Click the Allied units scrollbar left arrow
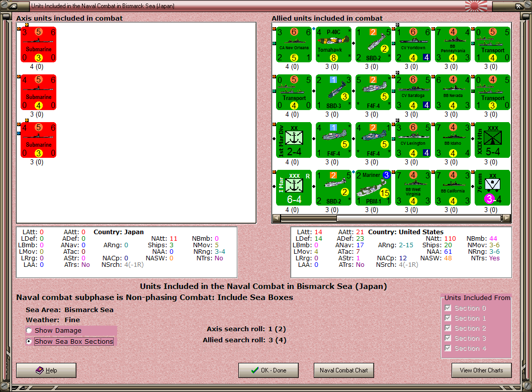 click(277, 218)
